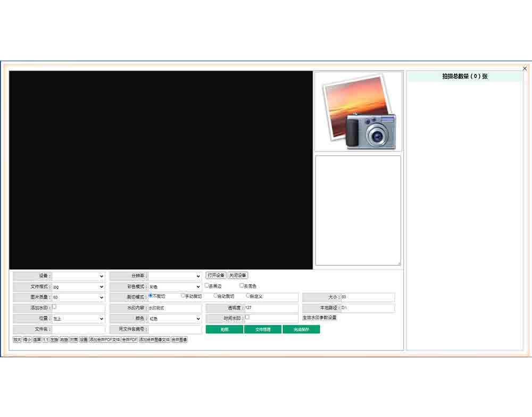Select the 手动裁切 manual crop radio option
Screen dimensions: 532x417
(x=183, y=295)
